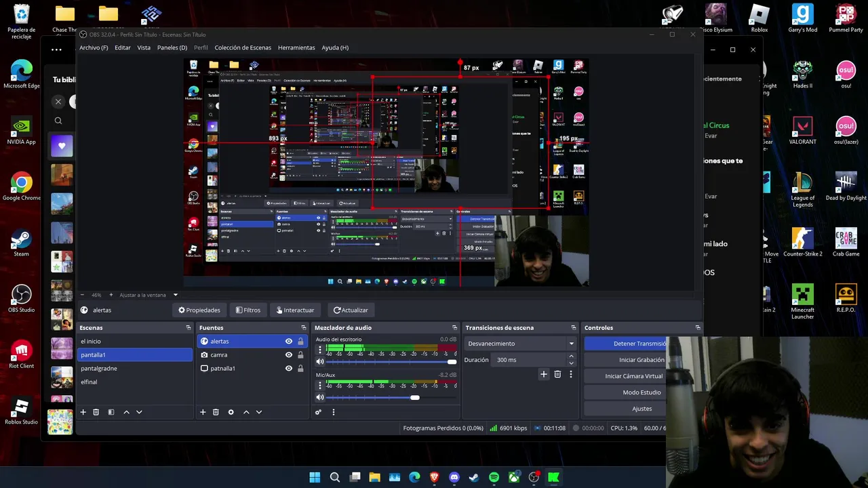868x488 pixels.
Task: Mute the Mic/Aux speaker icon
Action: click(320, 397)
